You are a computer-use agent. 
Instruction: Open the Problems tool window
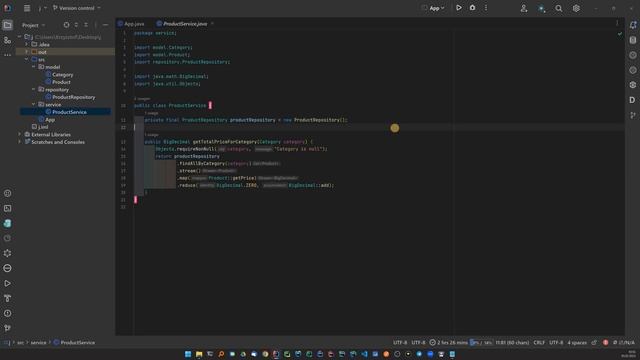[x=7, y=313]
